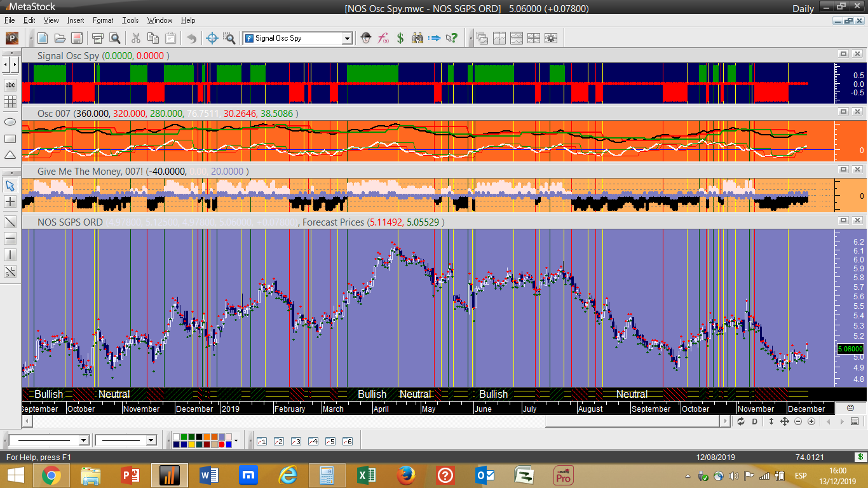Expand the color palette dropdown arrow
This screenshot has height=488, width=868.
236,440
